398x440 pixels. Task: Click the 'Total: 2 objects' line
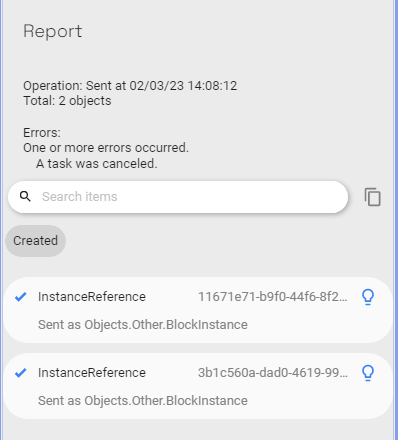67,101
